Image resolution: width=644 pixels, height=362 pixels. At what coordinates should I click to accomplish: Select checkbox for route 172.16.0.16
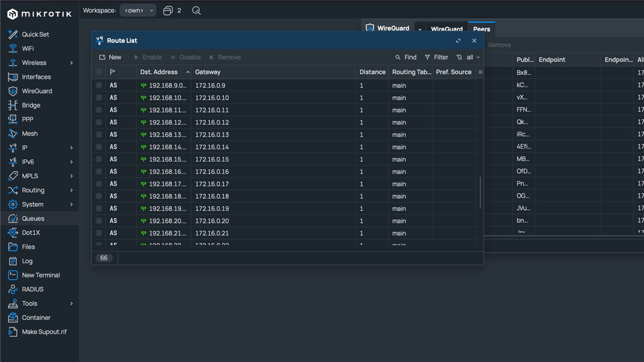(x=99, y=171)
